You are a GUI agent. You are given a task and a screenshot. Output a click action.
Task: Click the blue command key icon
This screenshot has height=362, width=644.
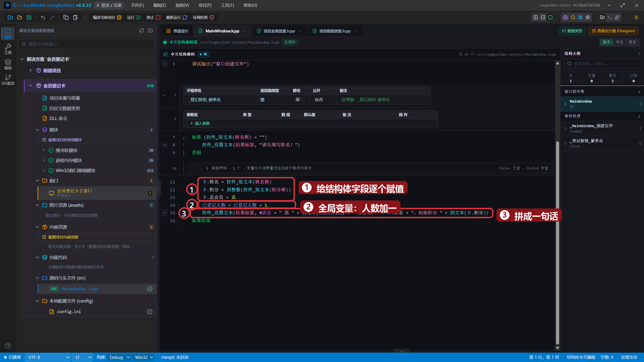tap(580, 17)
